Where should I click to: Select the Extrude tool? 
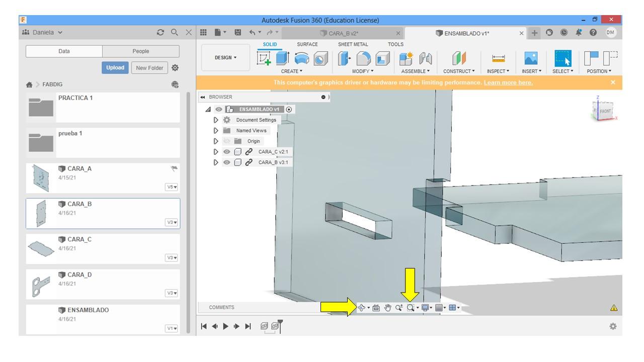click(282, 58)
